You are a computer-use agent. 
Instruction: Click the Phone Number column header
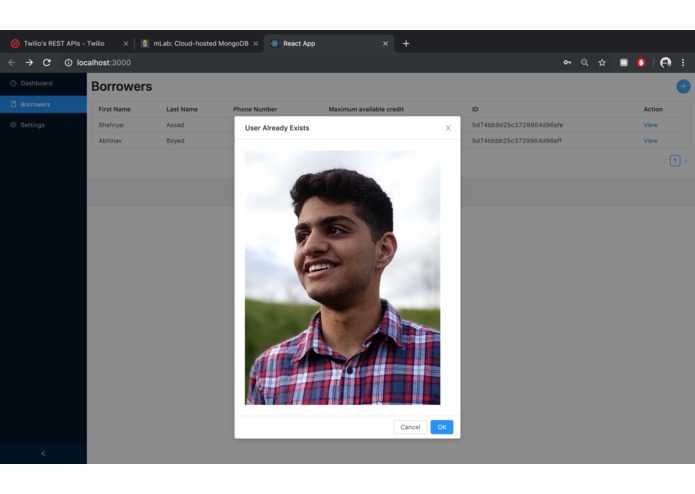pyautogui.click(x=255, y=109)
